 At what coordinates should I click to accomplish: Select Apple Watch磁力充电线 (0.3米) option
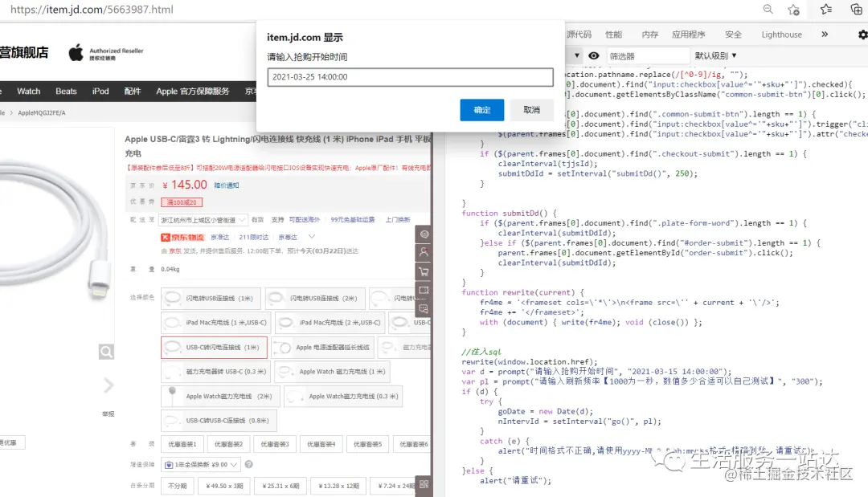click(x=343, y=397)
